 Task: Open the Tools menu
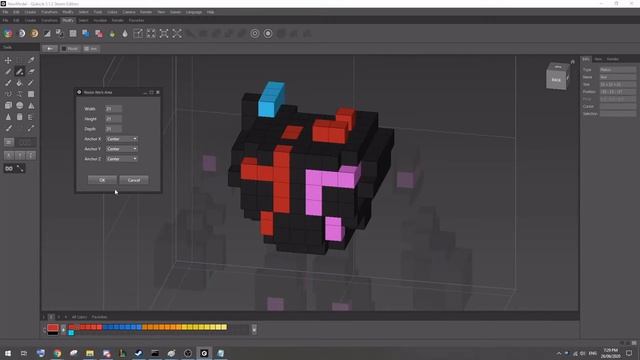point(98,12)
